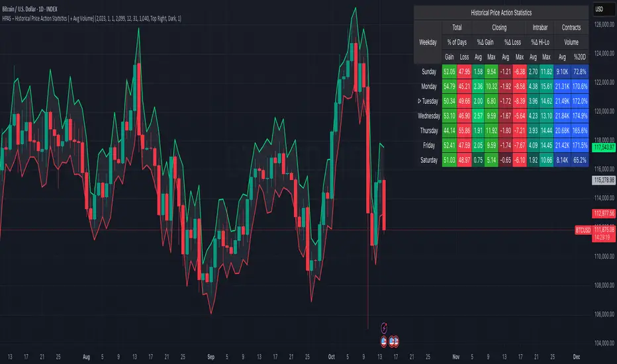This screenshot has height=364, width=617.
Task: Click Wednesday's 174.9% volume cell
Action: [x=580, y=116]
